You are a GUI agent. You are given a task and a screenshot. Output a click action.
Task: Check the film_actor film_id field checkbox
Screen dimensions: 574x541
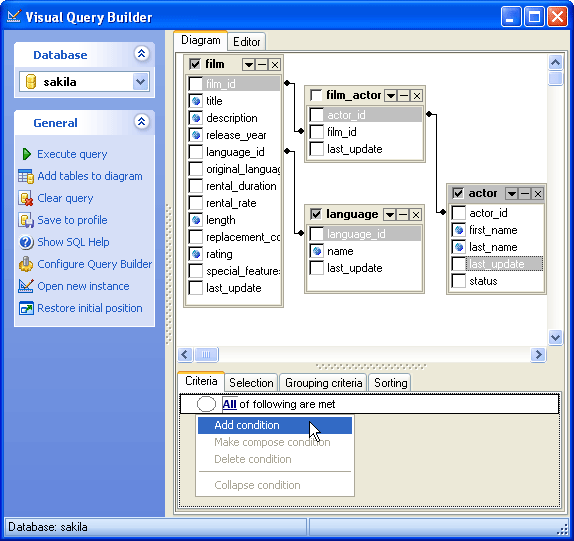[x=317, y=132]
